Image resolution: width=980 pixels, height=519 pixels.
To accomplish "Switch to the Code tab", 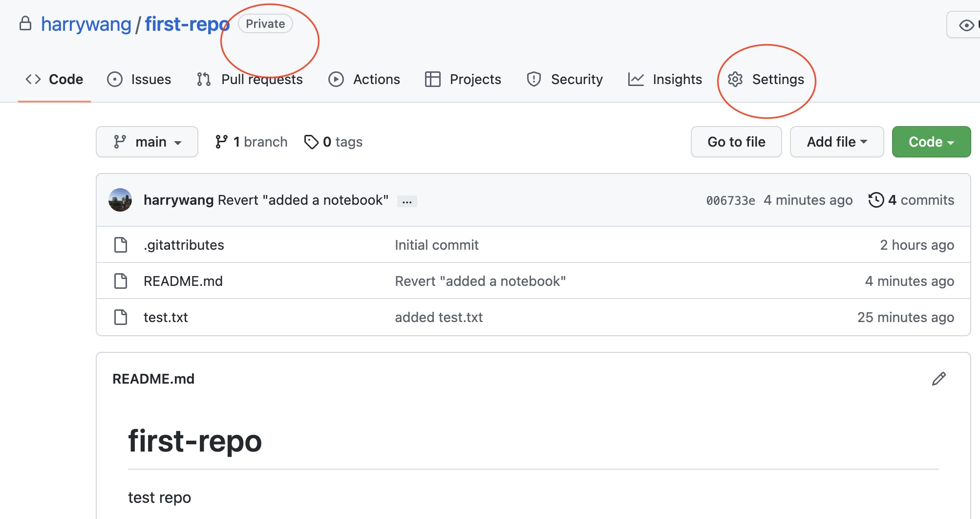I will point(54,79).
